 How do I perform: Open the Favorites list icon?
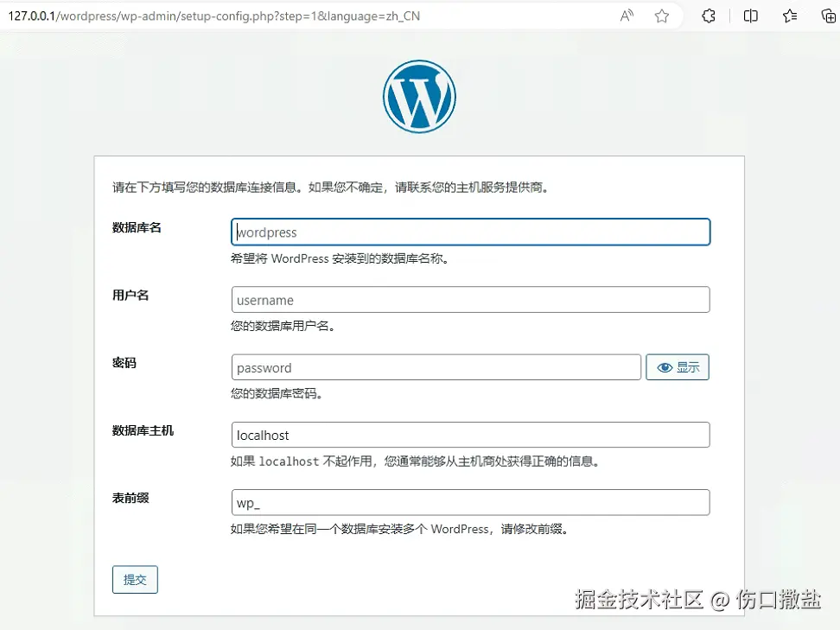[790, 16]
